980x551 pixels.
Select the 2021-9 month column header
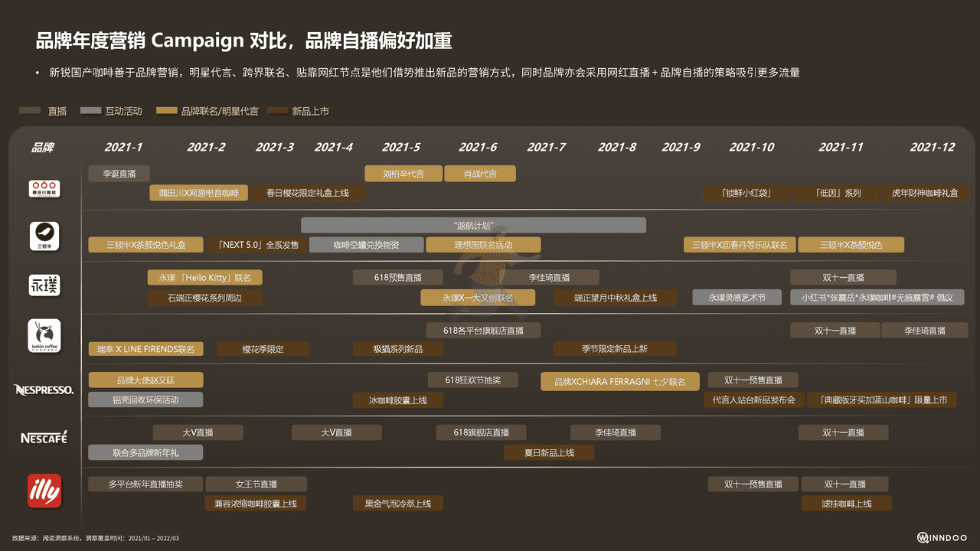681,147
